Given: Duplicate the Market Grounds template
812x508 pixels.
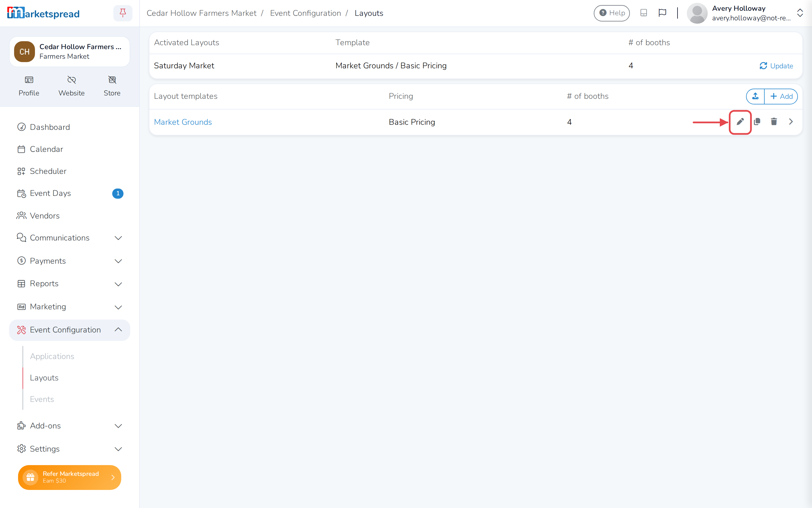Looking at the screenshot, I should 757,122.
